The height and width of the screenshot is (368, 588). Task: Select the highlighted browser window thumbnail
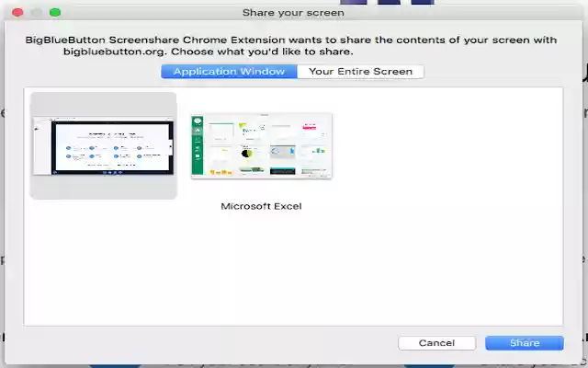103,145
